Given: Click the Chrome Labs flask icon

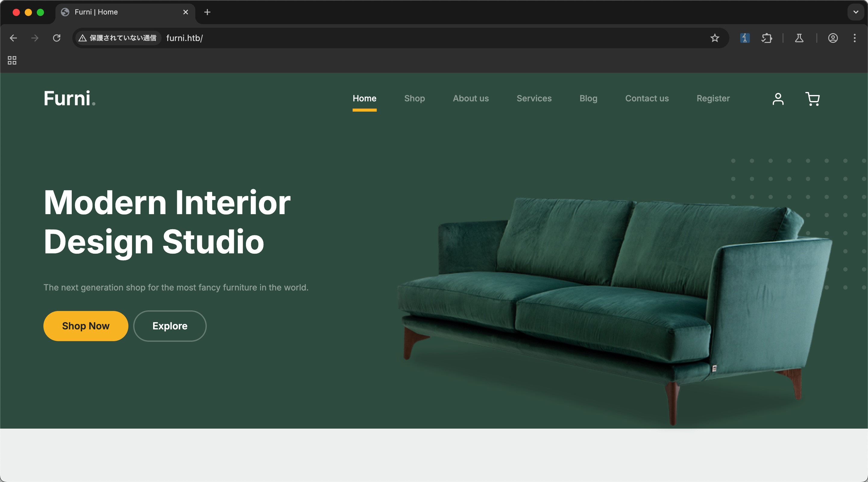Looking at the screenshot, I should [x=799, y=38].
